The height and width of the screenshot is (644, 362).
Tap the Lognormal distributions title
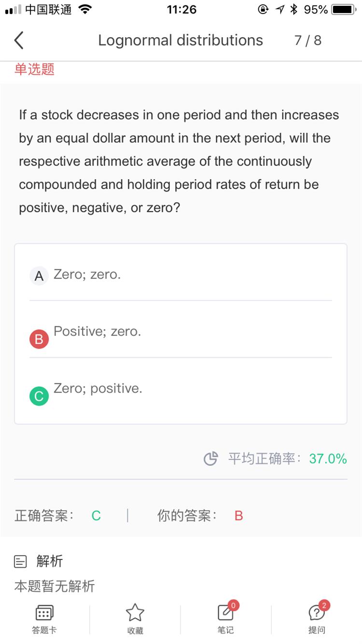(x=181, y=41)
